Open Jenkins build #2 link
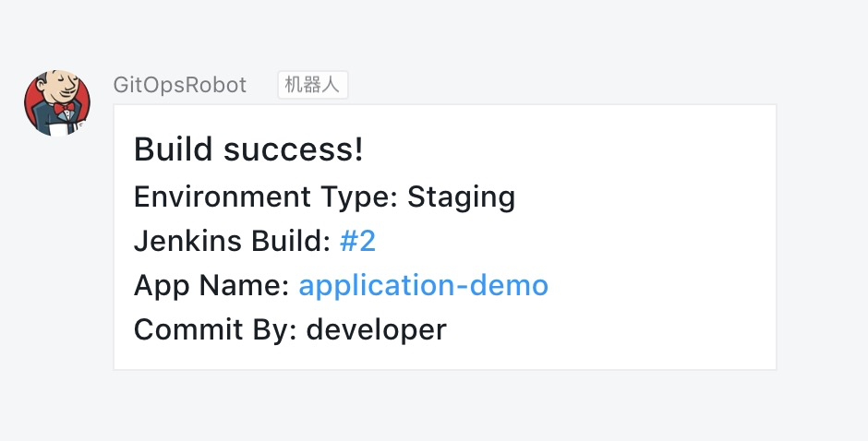 (x=357, y=241)
